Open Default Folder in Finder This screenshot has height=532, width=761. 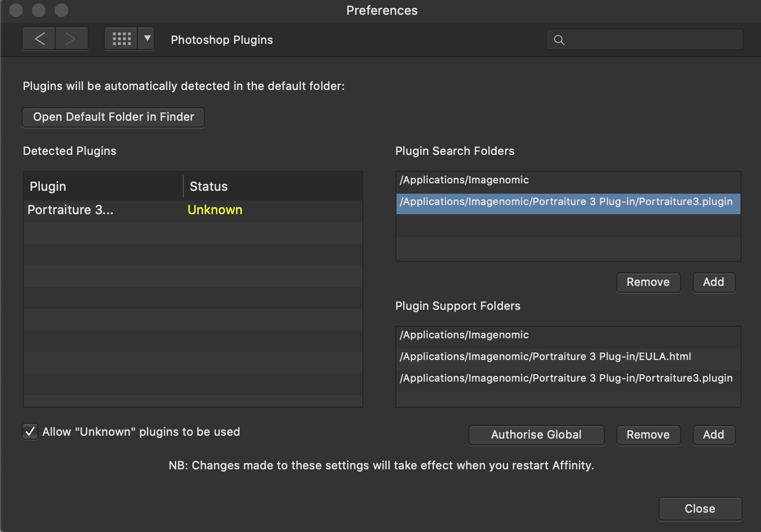coord(113,117)
